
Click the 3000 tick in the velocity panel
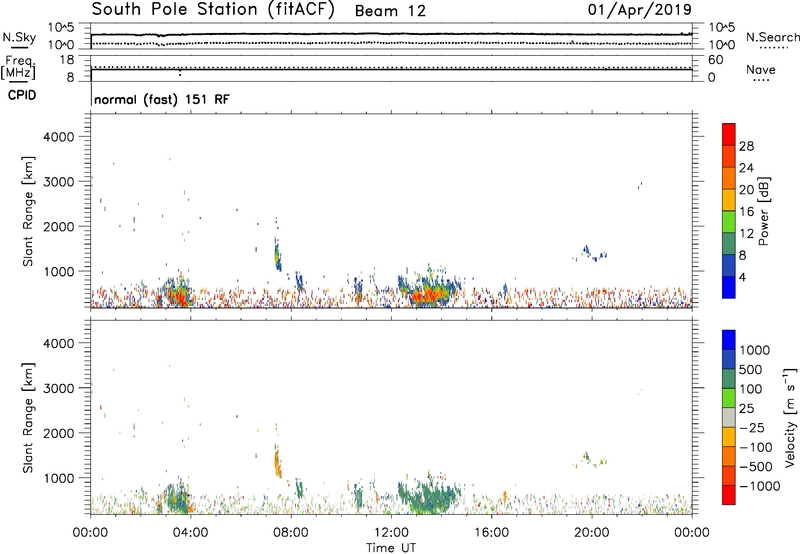(58, 388)
